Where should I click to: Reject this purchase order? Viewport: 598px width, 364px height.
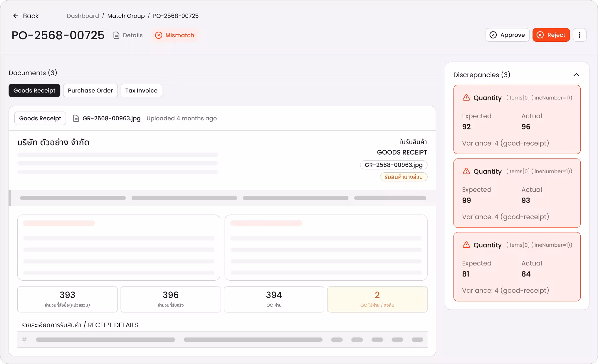[x=551, y=35]
